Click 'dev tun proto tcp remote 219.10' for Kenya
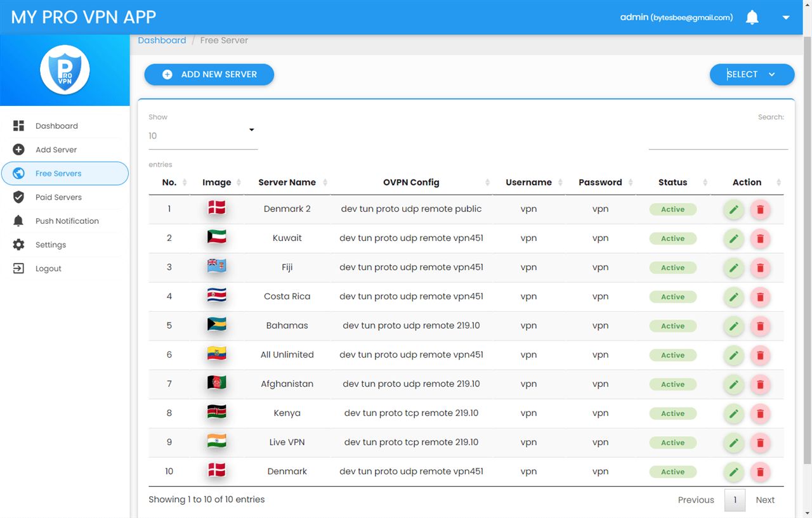 [x=411, y=413]
